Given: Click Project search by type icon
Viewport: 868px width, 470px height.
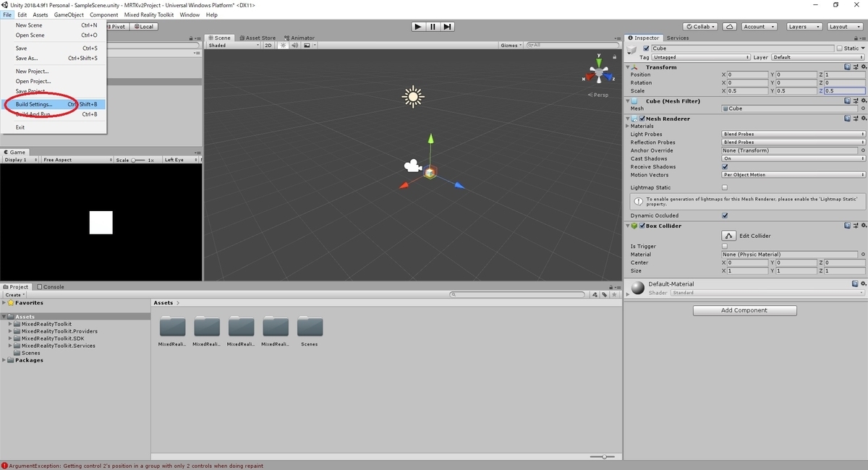Looking at the screenshot, I should 595,295.
